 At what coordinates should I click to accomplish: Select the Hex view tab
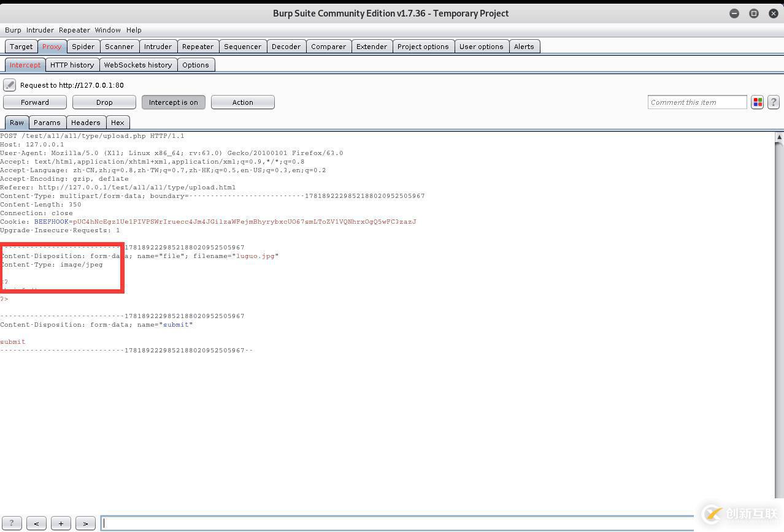pyautogui.click(x=117, y=123)
